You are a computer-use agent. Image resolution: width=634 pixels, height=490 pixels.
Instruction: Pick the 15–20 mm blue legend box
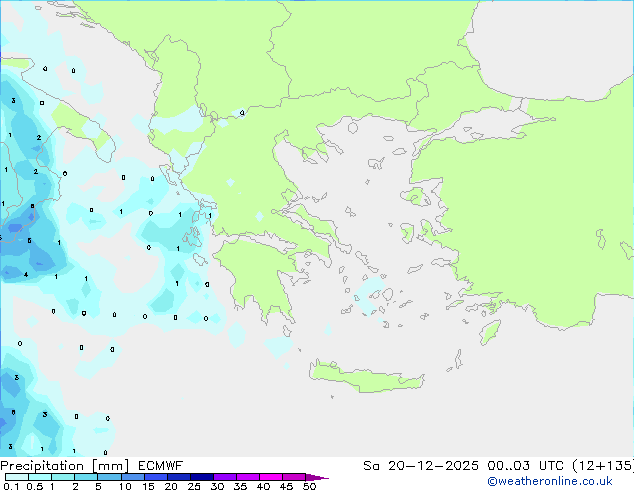[156, 477]
